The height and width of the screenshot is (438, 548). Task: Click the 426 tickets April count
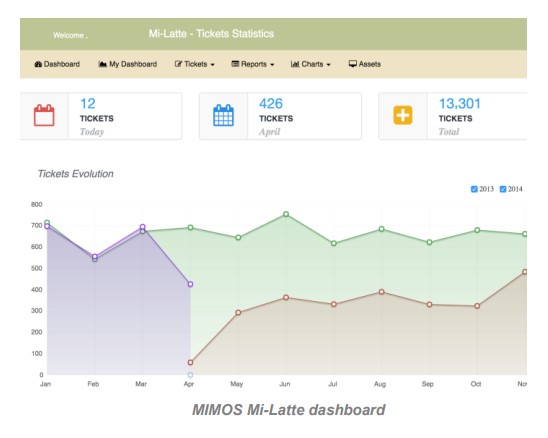[271, 103]
